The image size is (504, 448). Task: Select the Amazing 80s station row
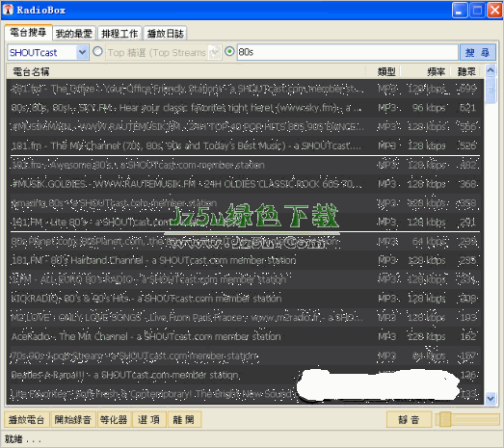point(245,203)
